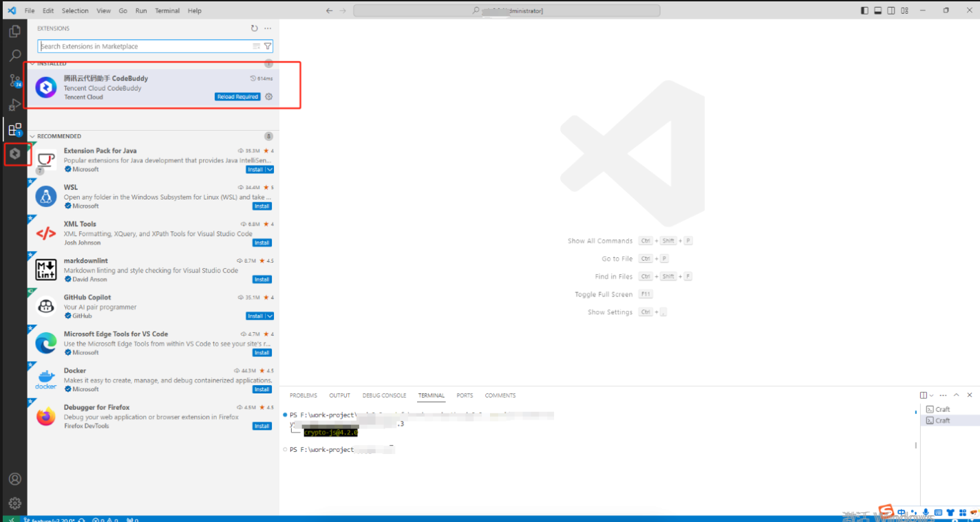The height and width of the screenshot is (522, 980).
Task: Select the first Craft terminal
Action: [x=950, y=409]
